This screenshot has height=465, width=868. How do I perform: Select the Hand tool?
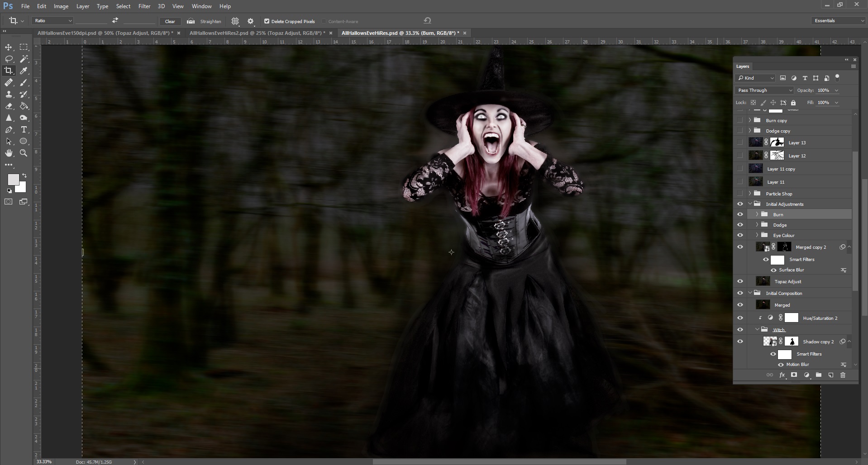[x=9, y=153]
